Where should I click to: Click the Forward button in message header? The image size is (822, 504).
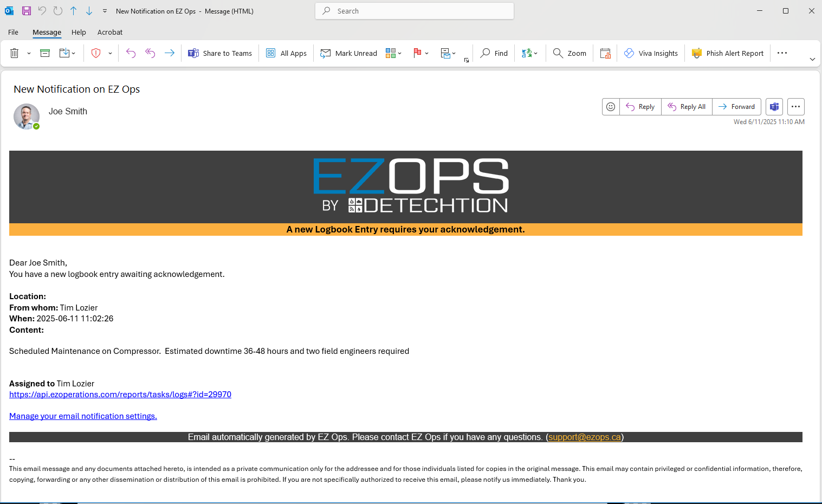[x=736, y=107]
